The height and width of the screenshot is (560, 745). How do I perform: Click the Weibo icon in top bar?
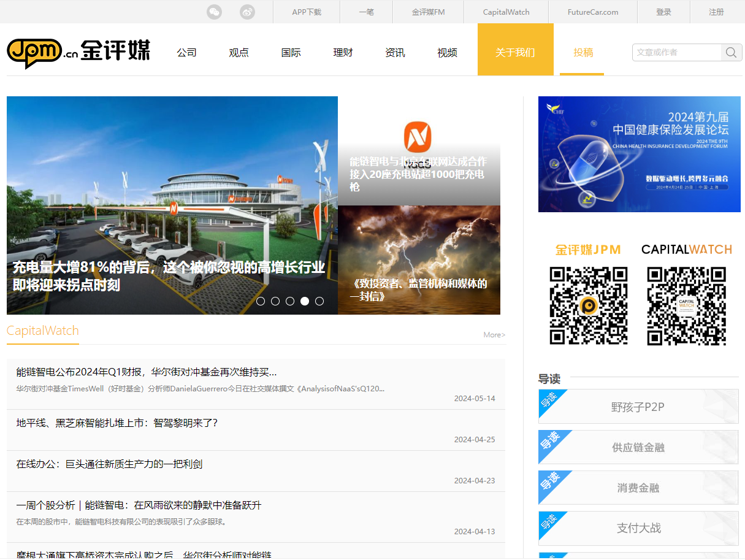pos(247,12)
